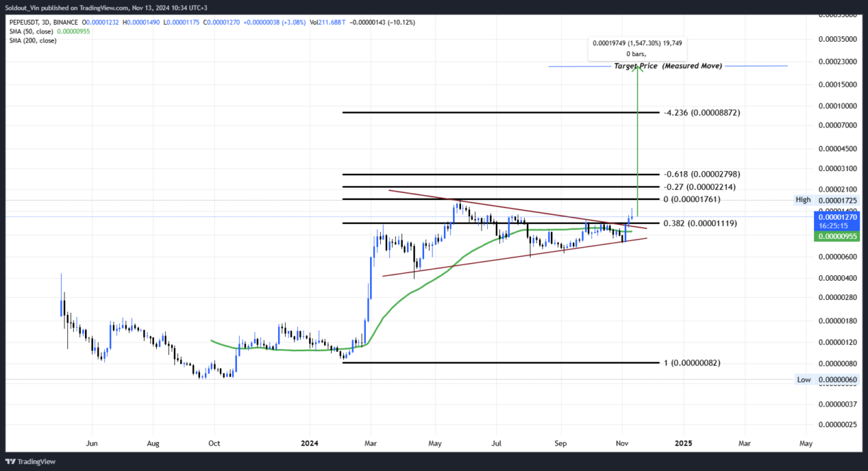Select the blue current price label 0.00001270

[837, 218]
